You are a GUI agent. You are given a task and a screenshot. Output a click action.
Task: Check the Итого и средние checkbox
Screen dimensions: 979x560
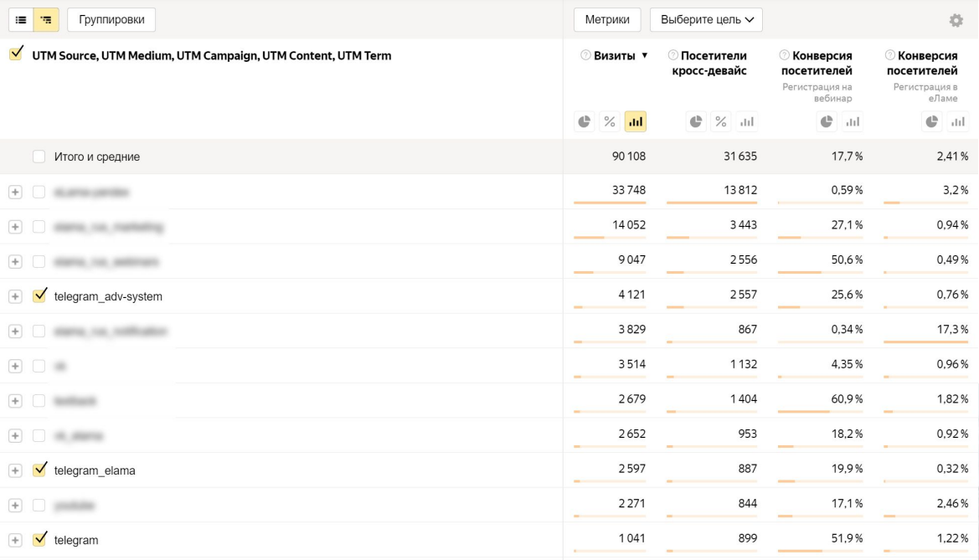(39, 157)
